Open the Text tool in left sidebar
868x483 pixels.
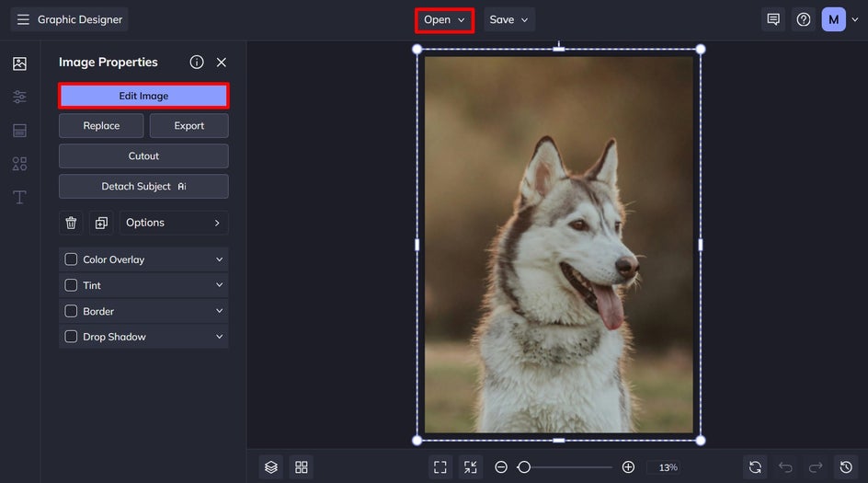19,197
